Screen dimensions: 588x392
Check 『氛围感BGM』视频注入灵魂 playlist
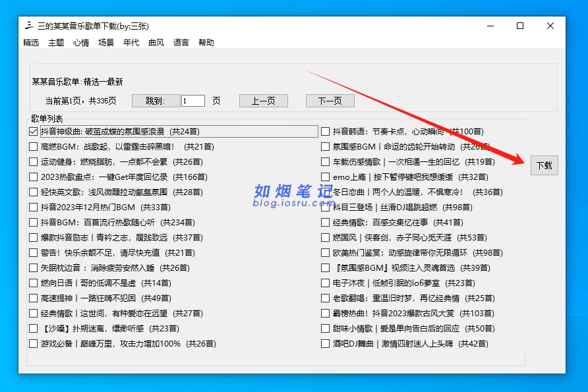tap(326, 268)
